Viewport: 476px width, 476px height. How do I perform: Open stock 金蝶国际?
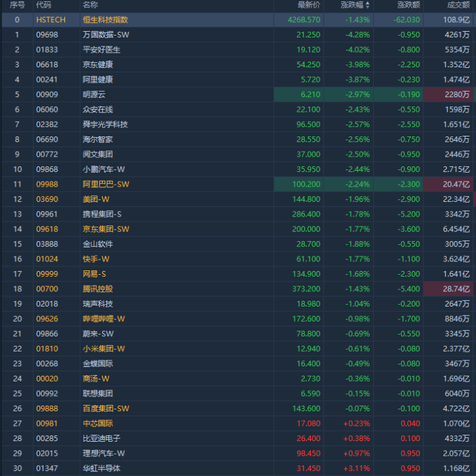tap(98, 364)
